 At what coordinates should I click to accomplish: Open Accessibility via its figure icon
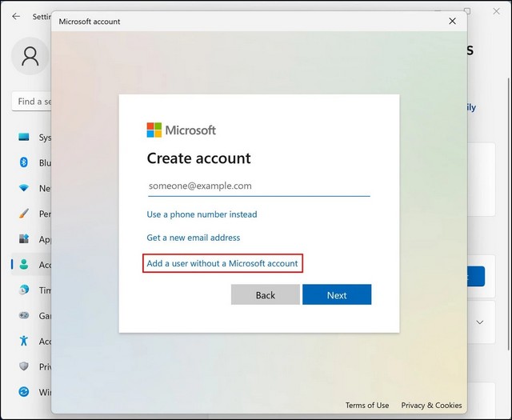(24, 341)
